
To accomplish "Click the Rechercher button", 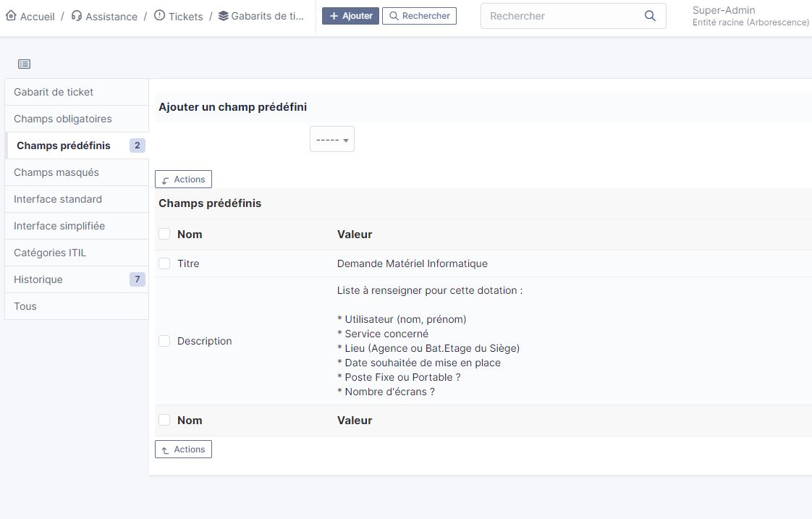I will (419, 15).
